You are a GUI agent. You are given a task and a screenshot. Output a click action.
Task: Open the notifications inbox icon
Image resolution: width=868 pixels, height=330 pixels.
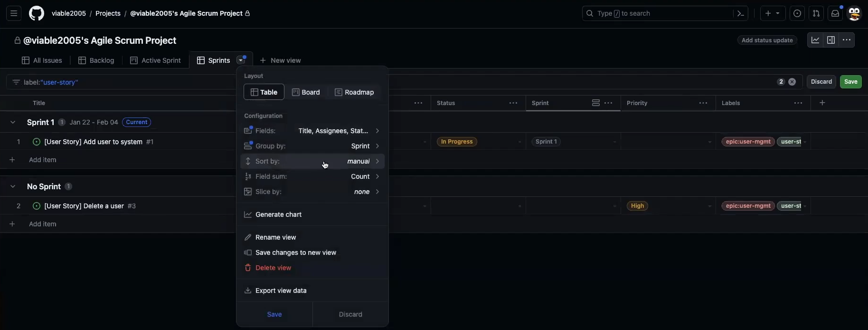835,13
